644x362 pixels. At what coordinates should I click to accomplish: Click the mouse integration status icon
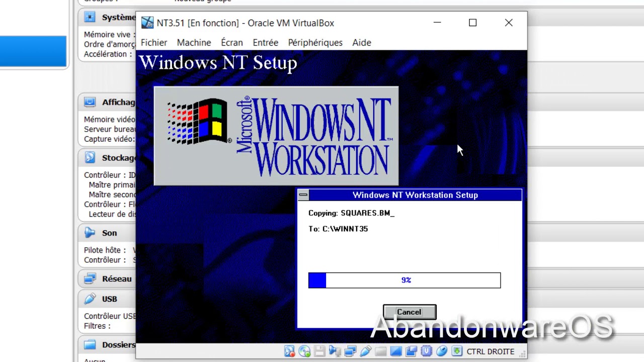coord(442,351)
